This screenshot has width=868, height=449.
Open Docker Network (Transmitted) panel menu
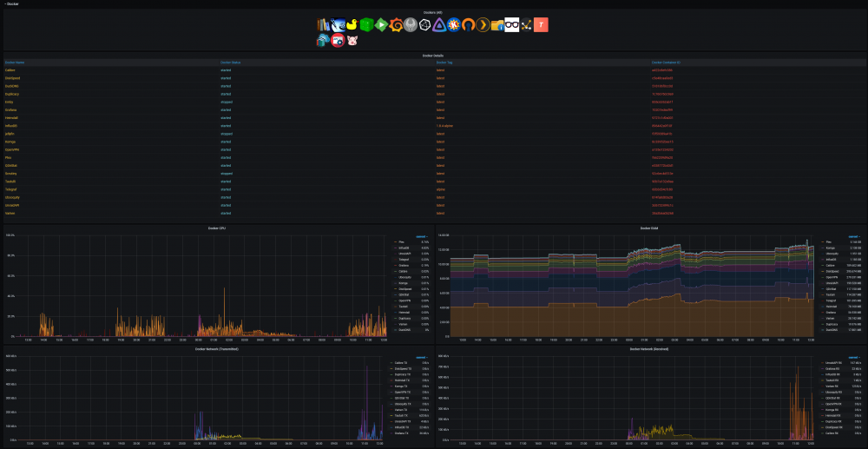pyautogui.click(x=216, y=349)
